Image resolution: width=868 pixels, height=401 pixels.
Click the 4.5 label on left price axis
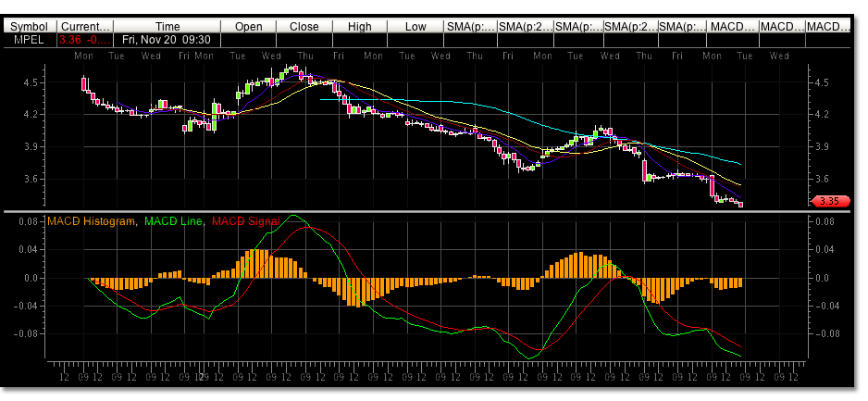click(x=29, y=82)
